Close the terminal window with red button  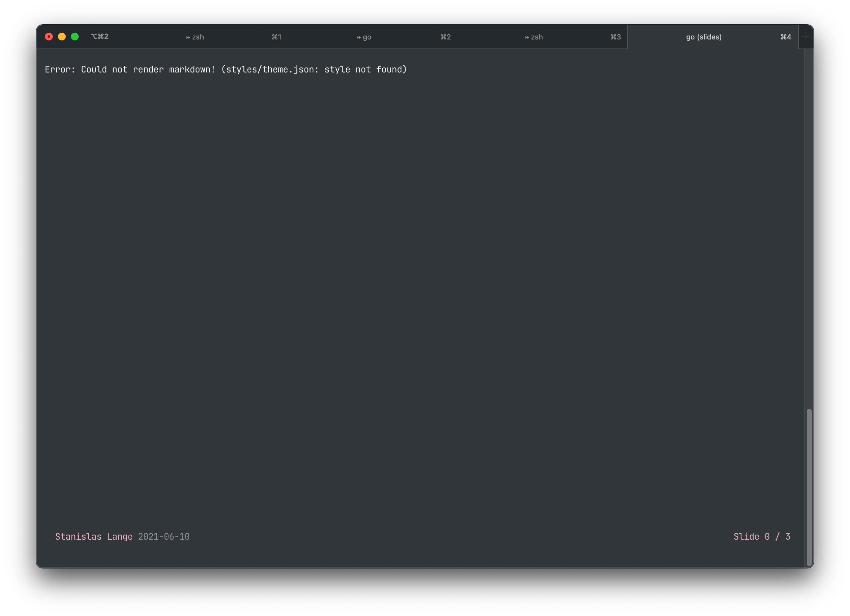[49, 36]
